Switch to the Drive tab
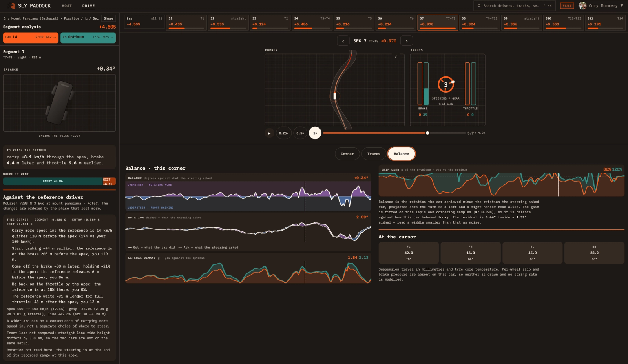 click(x=89, y=6)
